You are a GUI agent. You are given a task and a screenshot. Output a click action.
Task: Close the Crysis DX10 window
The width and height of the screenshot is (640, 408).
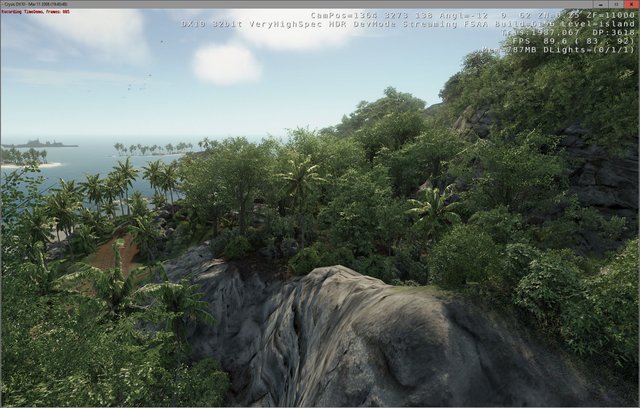coord(631,4)
